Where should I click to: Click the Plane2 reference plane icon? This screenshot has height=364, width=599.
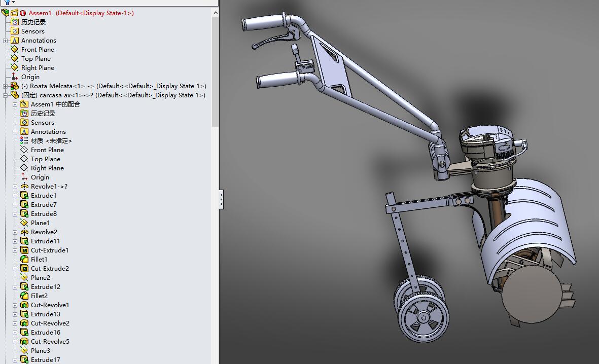[x=24, y=278]
